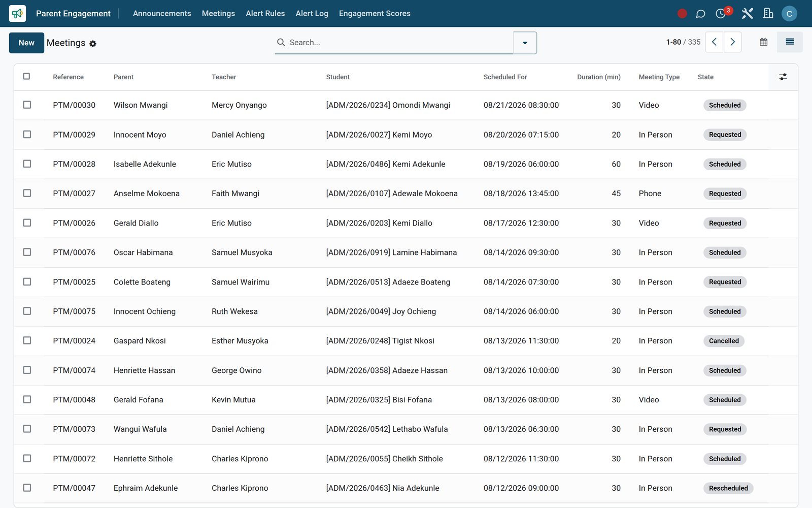Switch to calendar view
Screen dimensions: 812x508
point(763,42)
